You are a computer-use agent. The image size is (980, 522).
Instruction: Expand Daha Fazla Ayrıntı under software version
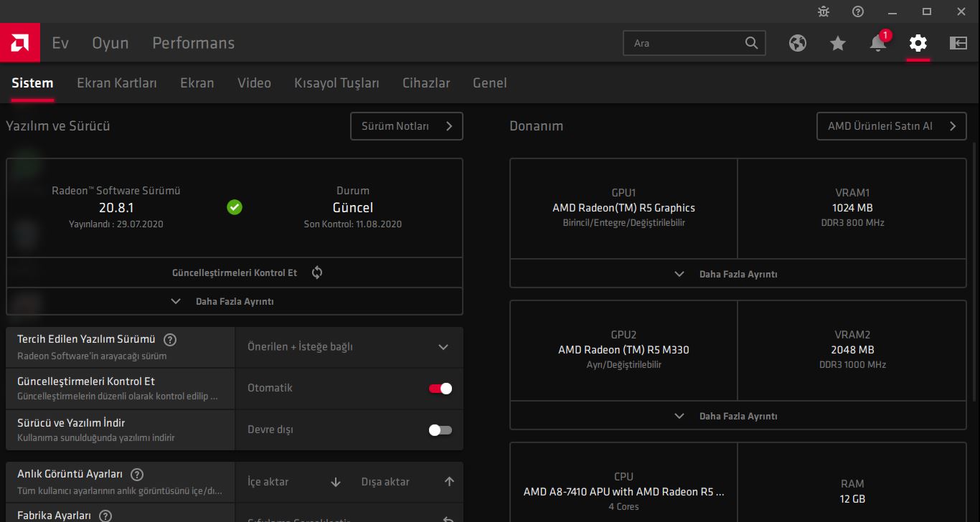click(235, 302)
